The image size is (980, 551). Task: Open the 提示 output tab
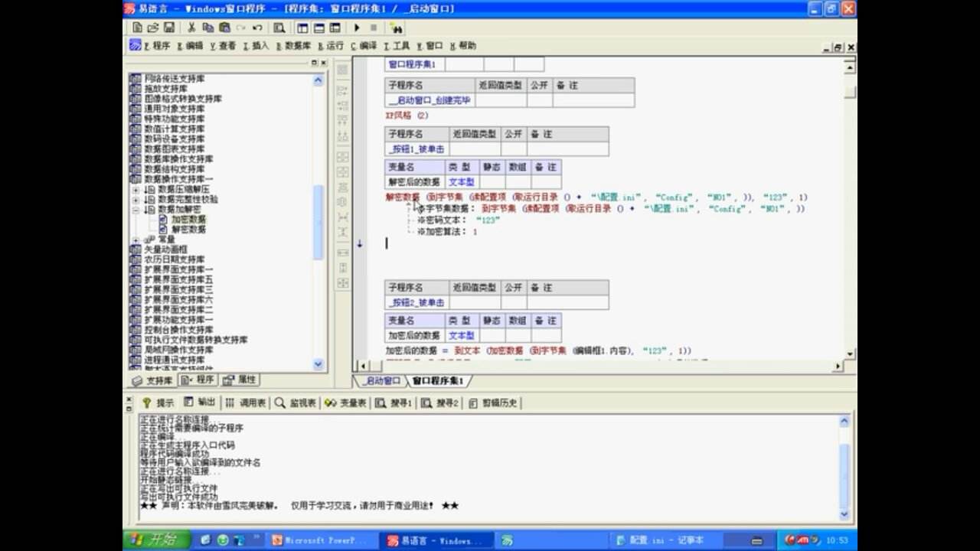[158, 403]
